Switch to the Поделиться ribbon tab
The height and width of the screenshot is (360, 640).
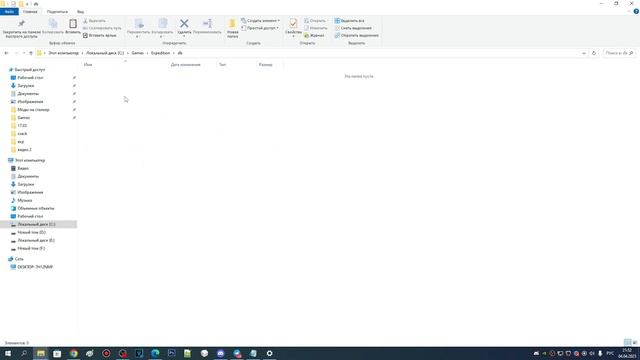[57, 11]
